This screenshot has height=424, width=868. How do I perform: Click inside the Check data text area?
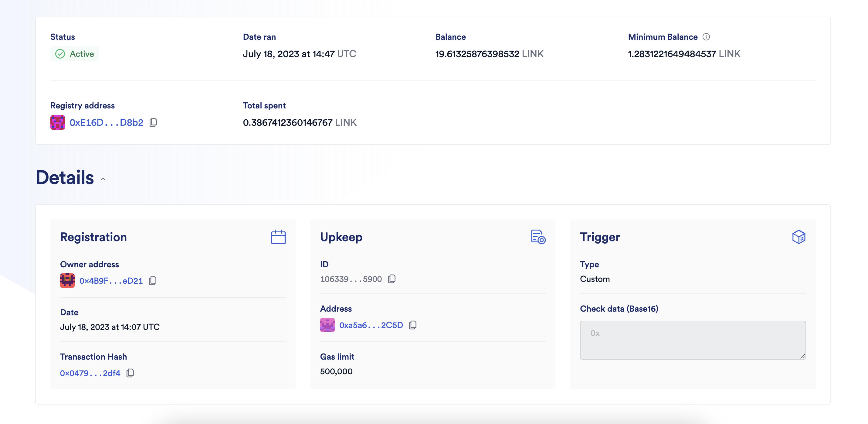[693, 340]
